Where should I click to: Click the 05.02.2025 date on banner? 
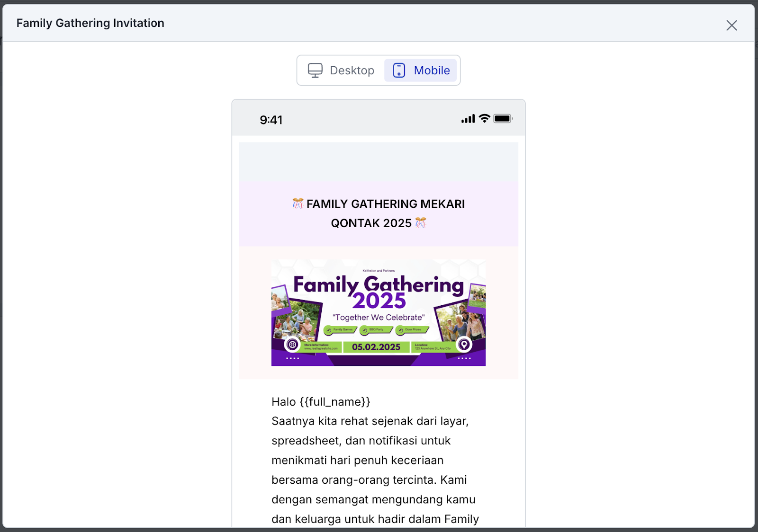point(376,347)
